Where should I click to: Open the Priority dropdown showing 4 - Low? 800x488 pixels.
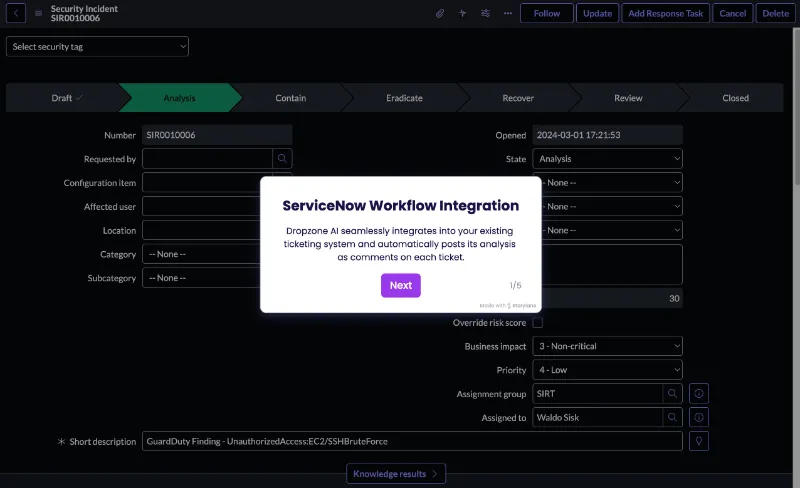(608, 370)
